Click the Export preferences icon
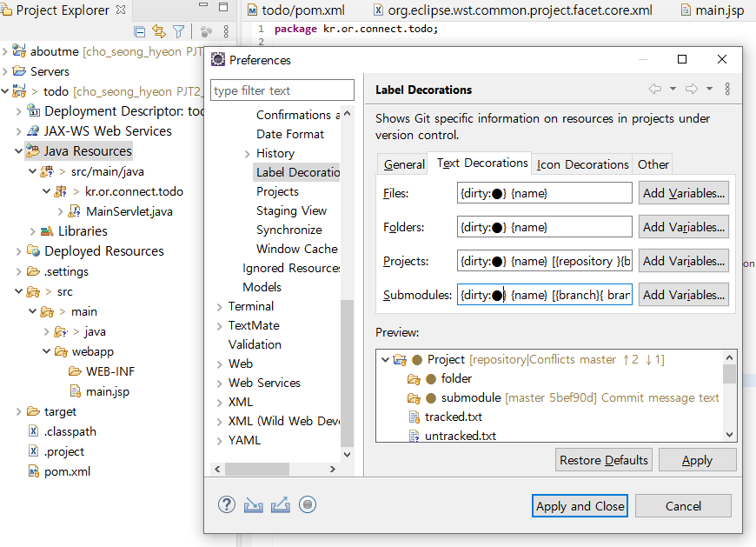756x547 pixels. click(280, 505)
